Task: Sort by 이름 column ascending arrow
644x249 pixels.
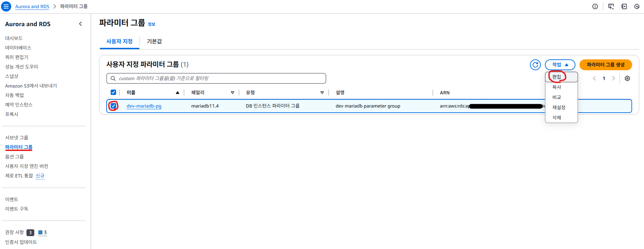Action: (177, 93)
